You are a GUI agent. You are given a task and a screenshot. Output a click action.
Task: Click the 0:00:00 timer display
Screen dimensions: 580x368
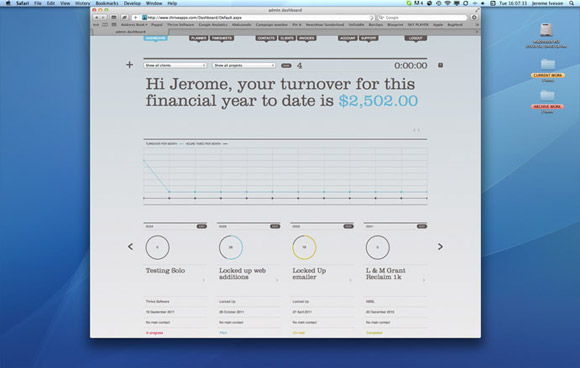(x=411, y=65)
